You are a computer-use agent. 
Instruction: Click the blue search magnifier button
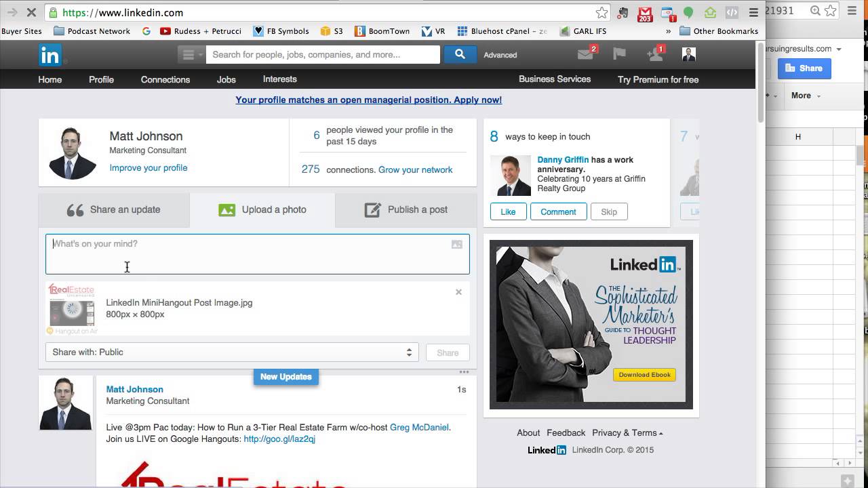460,54
